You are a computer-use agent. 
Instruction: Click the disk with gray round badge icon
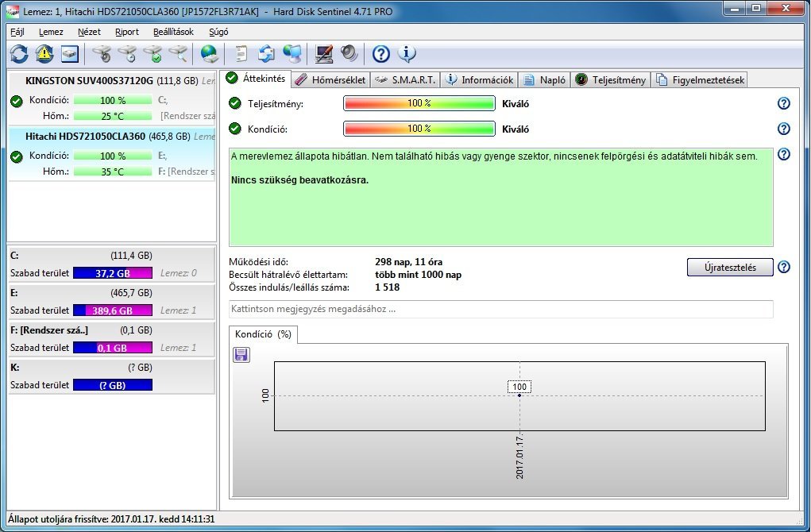102,54
